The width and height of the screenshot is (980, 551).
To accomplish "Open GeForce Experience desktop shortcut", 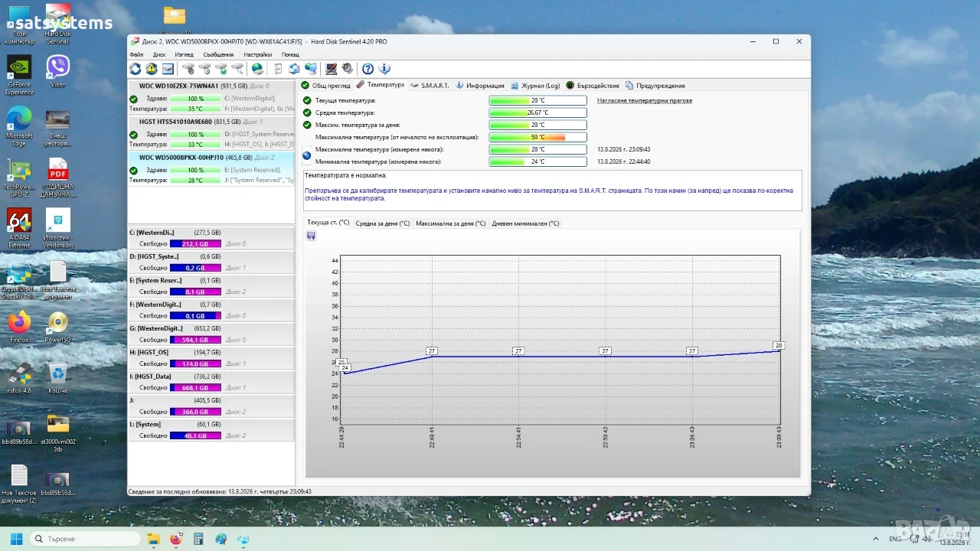I will pyautogui.click(x=19, y=77).
